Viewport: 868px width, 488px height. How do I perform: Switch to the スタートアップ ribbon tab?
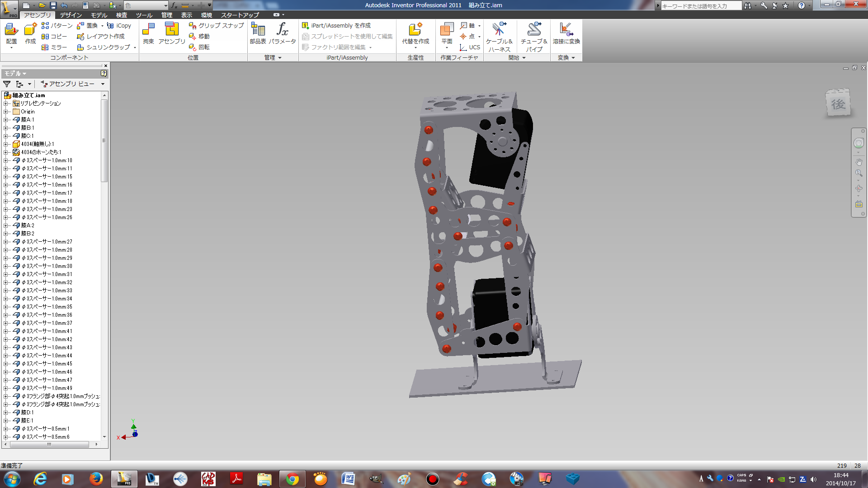click(240, 15)
